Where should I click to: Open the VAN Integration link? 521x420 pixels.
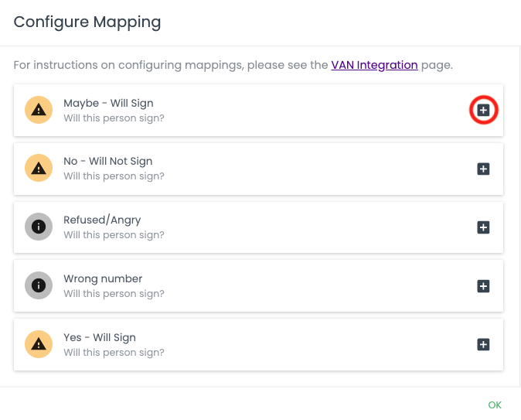click(x=374, y=65)
